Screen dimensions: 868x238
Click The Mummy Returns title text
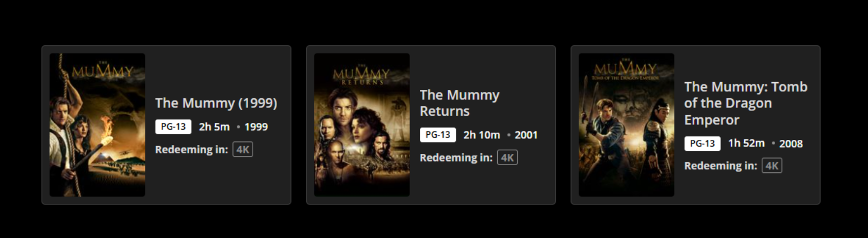(x=460, y=103)
